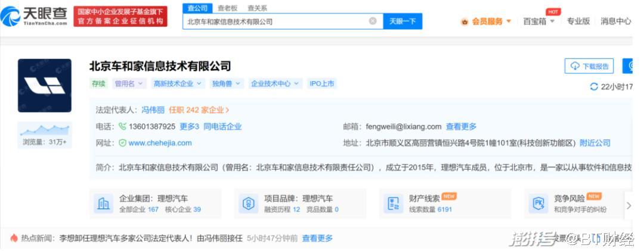Click 更多3 next to the phone number
Viewport: 644px width, 251px height.
[x=190, y=126]
